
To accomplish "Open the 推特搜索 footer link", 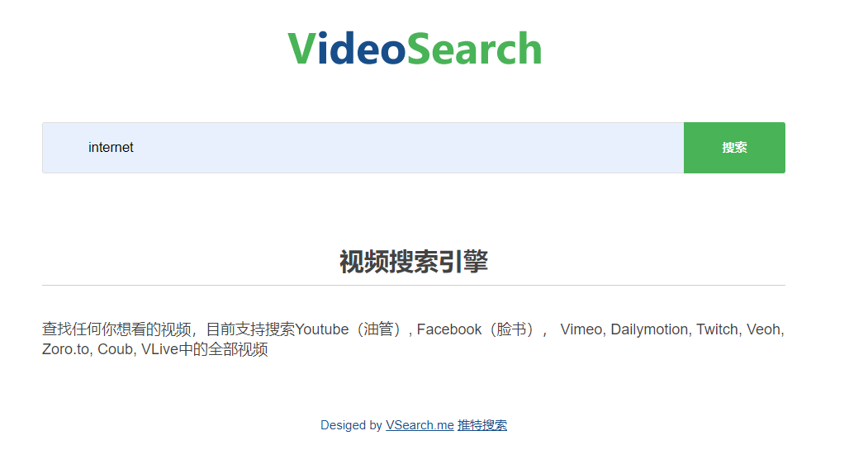I will [482, 425].
